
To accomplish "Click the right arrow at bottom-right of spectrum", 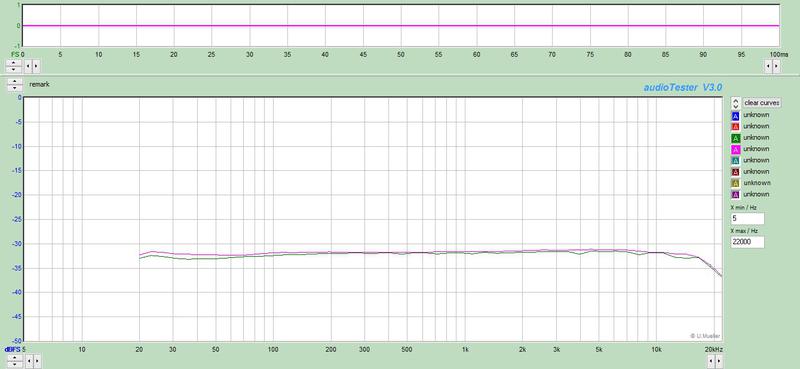I will [719, 361].
